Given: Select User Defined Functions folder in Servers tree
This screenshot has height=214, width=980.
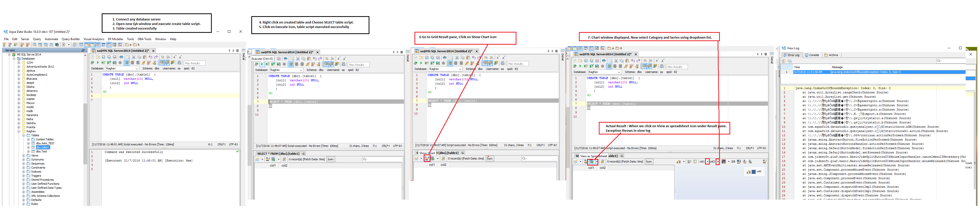Looking at the screenshot, I should pos(45,184).
